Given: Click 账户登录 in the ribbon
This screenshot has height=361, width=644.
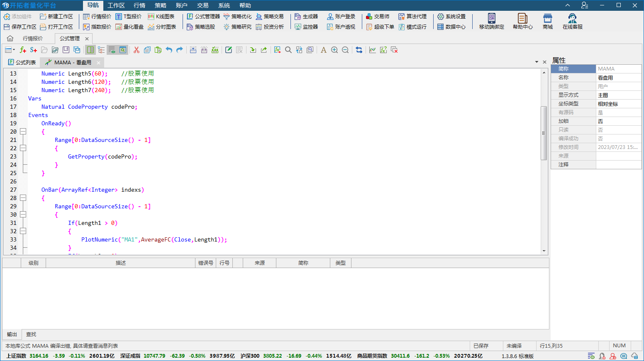Looking at the screenshot, I should point(341,17).
